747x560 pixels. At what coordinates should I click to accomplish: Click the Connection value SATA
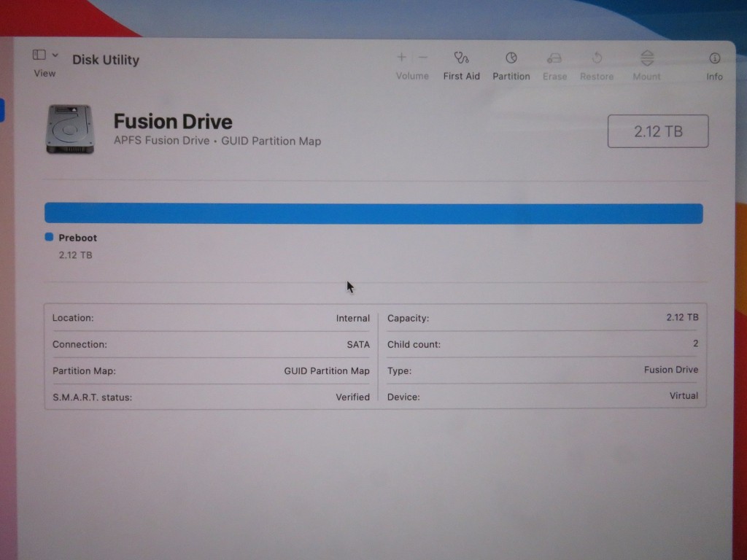[x=358, y=344]
